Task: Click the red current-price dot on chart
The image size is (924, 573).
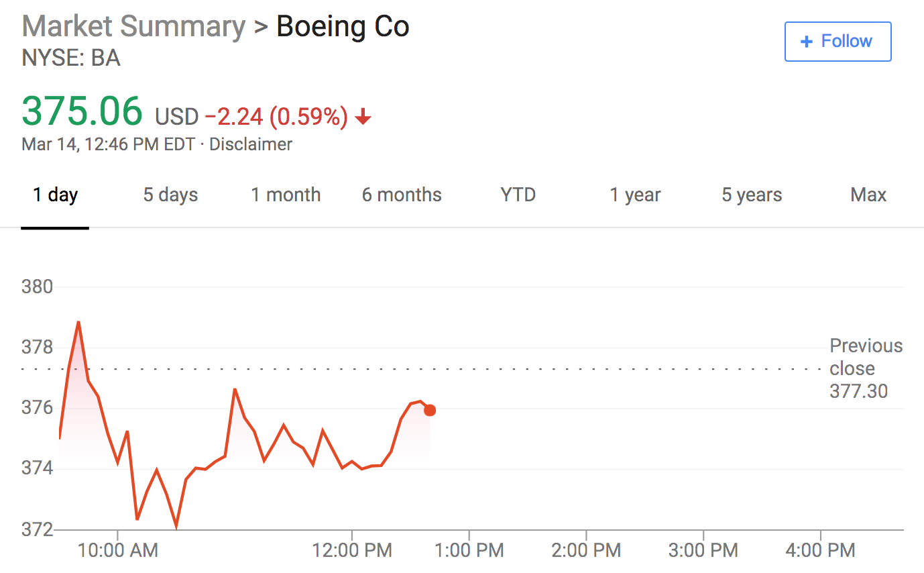Action: click(430, 410)
